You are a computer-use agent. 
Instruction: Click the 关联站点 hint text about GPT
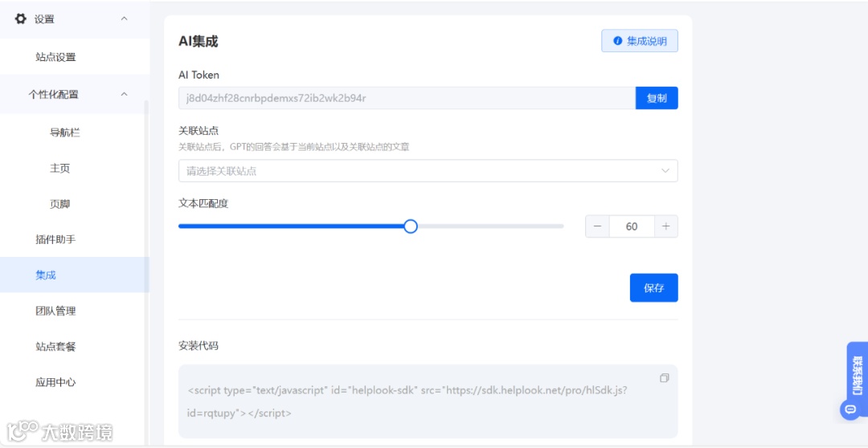294,147
